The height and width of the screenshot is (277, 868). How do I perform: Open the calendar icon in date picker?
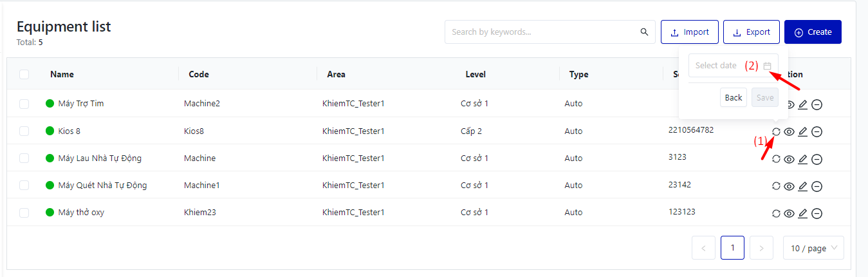coord(767,66)
